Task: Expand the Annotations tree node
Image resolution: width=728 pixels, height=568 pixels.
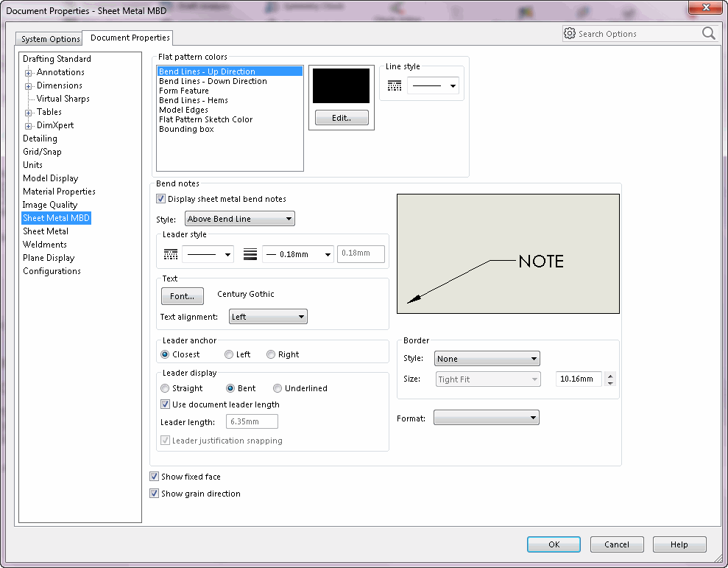Action: click(28, 73)
